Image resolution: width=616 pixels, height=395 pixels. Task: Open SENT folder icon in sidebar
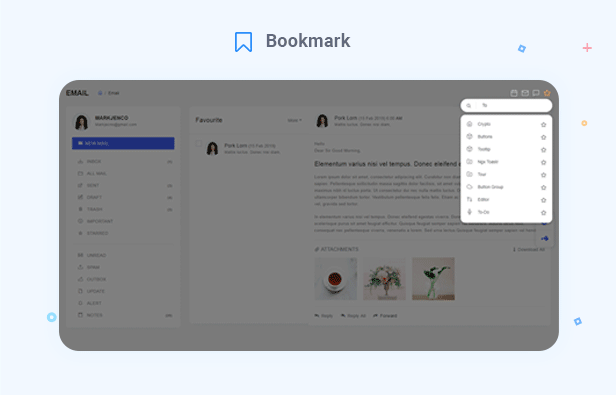[80, 185]
